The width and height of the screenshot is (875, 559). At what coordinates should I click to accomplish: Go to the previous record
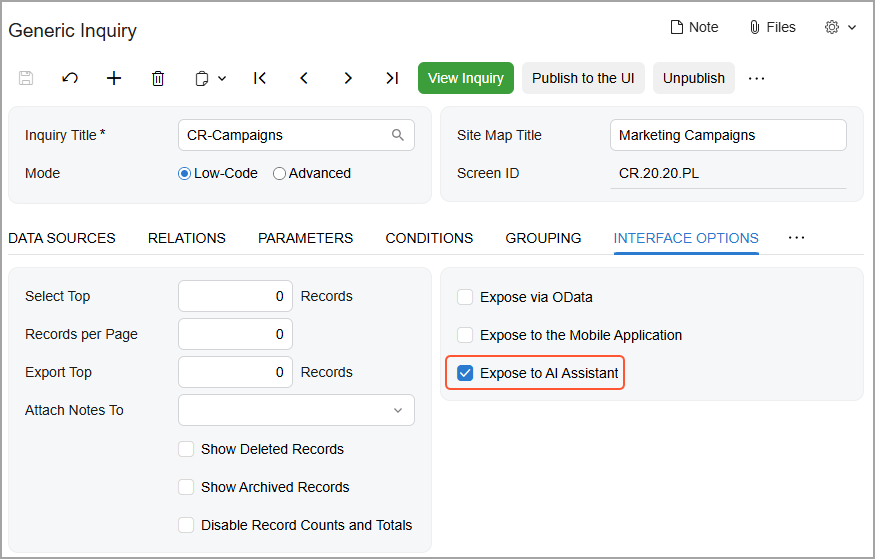[x=304, y=78]
